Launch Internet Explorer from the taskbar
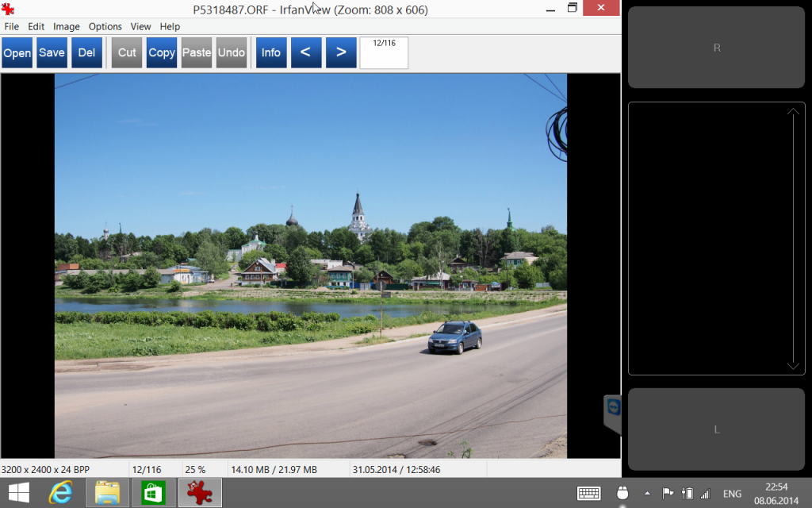The image size is (812, 508). 60,493
